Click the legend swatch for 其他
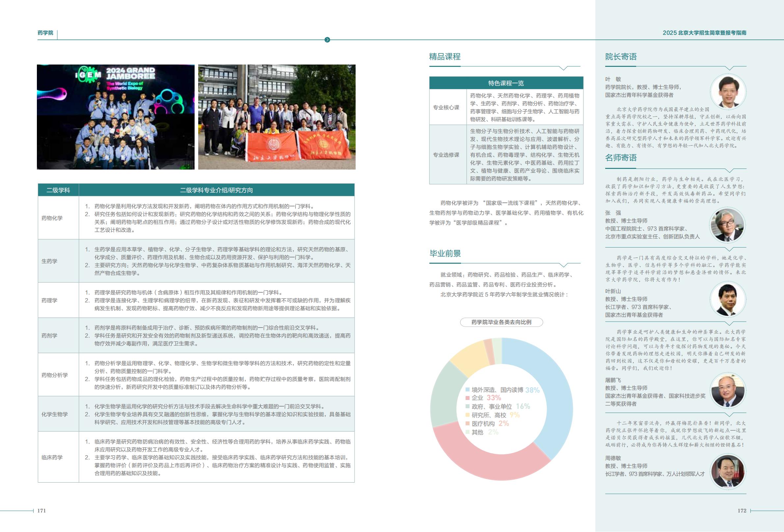 tap(468, 432)
